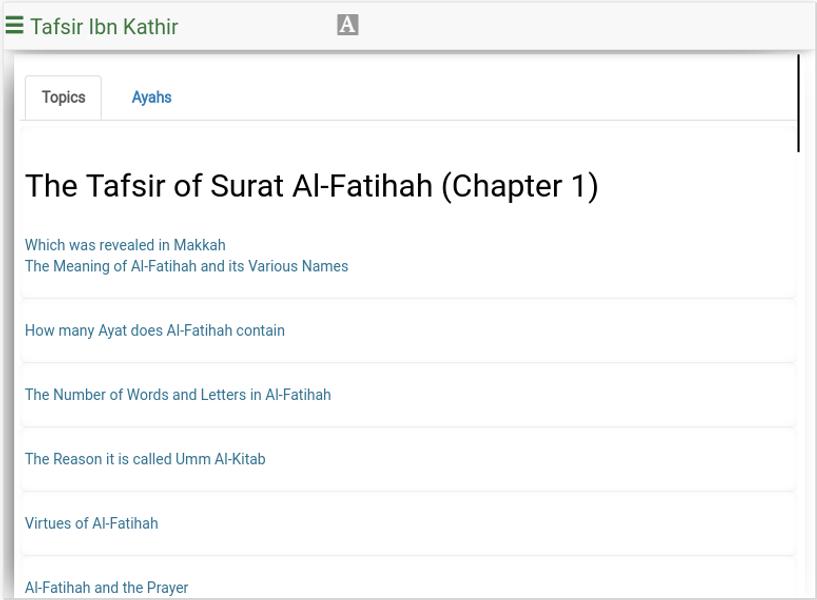
Task: Open 'The Reason it is called Umm Al-Kitab'
Action: coord(145,459)
